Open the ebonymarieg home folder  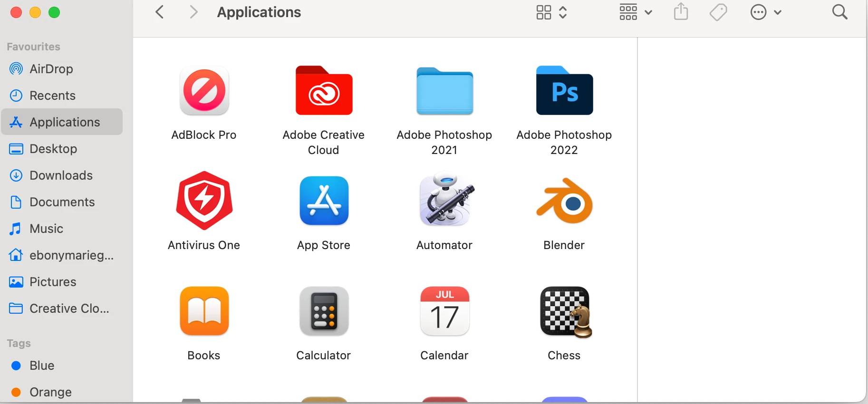(x=62, y=255)
